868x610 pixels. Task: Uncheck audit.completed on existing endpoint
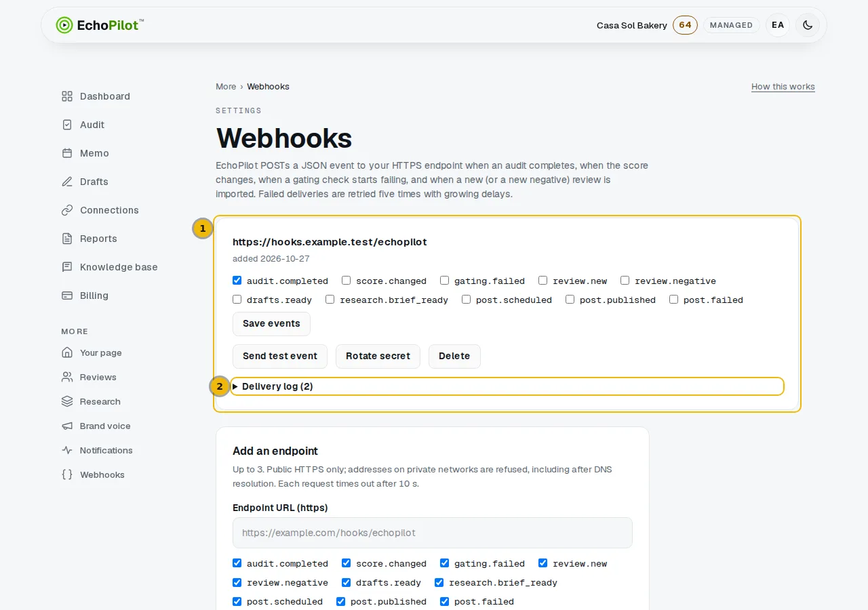pos(237,281)
